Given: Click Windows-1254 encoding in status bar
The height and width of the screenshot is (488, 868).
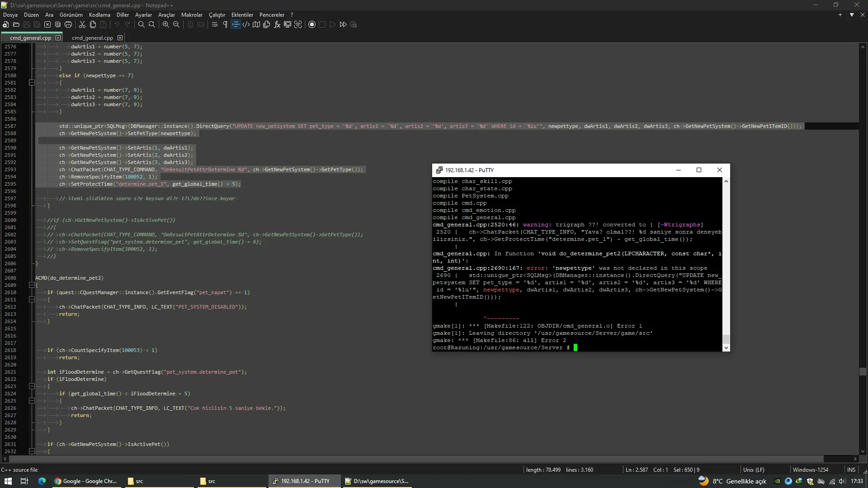Looking at the screenshot, I should [810, 470].
